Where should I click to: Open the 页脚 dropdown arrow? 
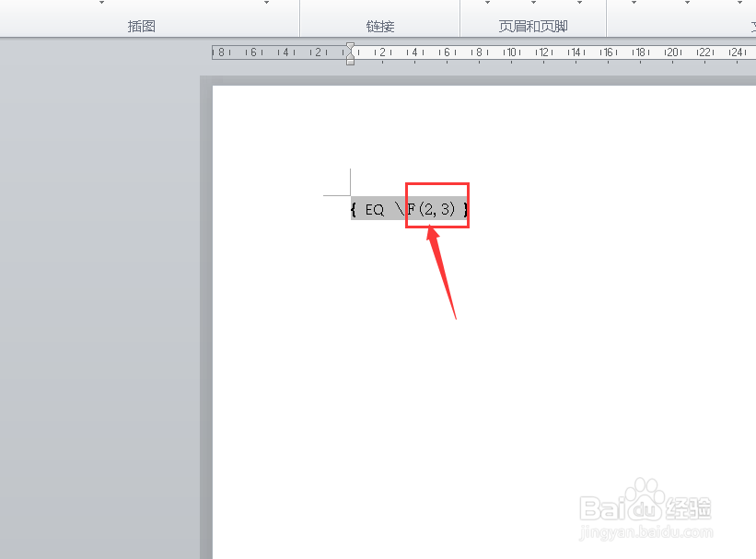click(x=534, y=3)
